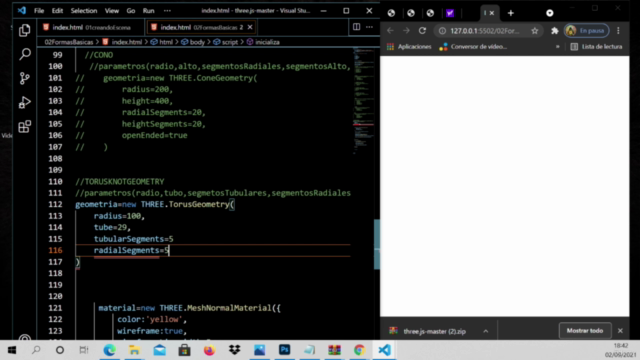The height and width of the screenshot is (360, 640).
Task: Switch to index.html 01creandoEscena tab
Action: [91, 27]
